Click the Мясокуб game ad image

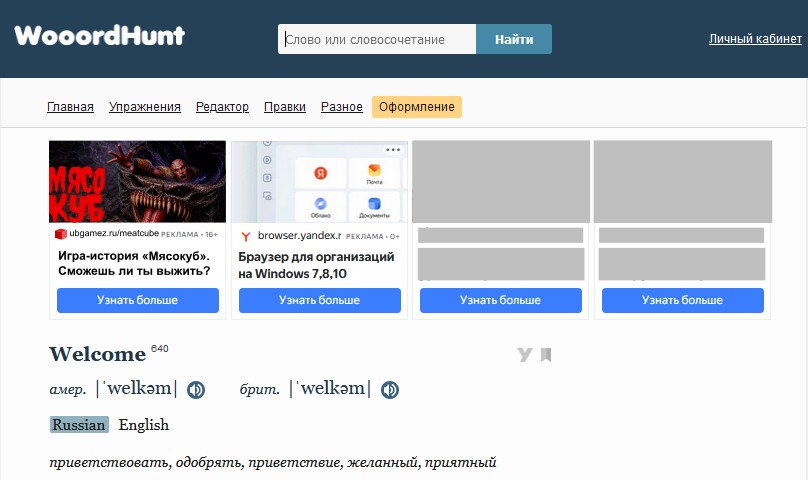point(138,181)
